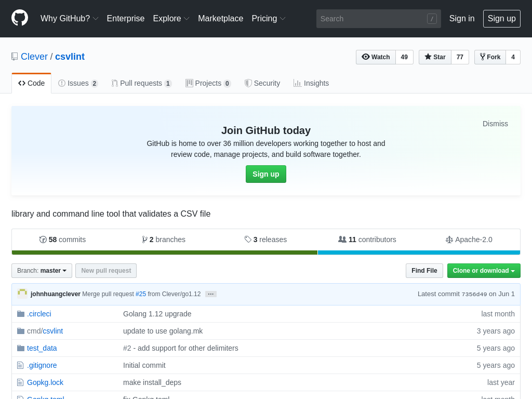The width and height of the screenshot is (532, 399).
Task: Click the green Sign up banner button
Action: (x=265, y=174)
